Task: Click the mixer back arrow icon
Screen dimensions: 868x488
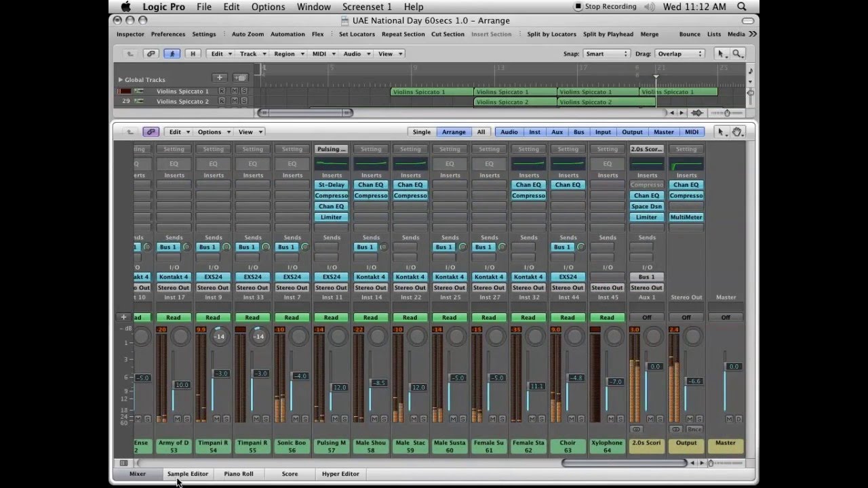Action: (130, 131)
